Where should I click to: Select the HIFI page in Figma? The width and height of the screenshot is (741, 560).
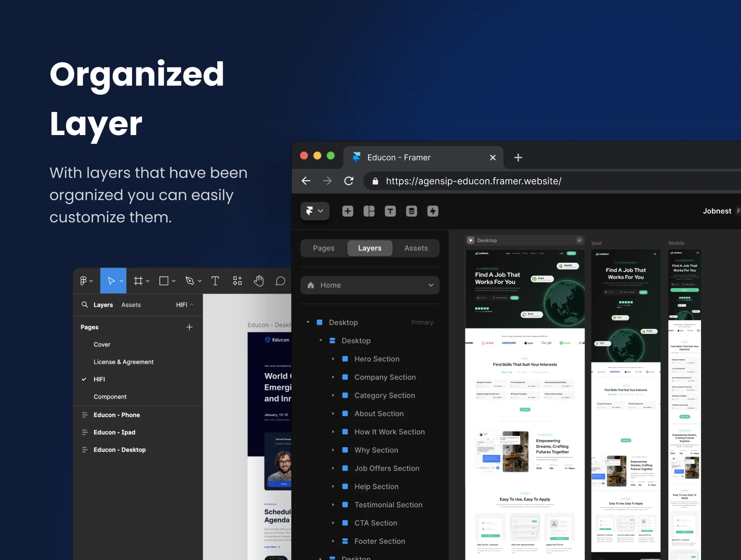click(99, 379)
